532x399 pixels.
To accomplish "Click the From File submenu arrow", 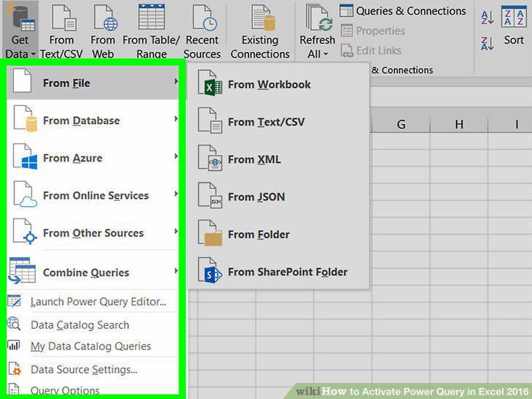I will [x=175, y=81].
